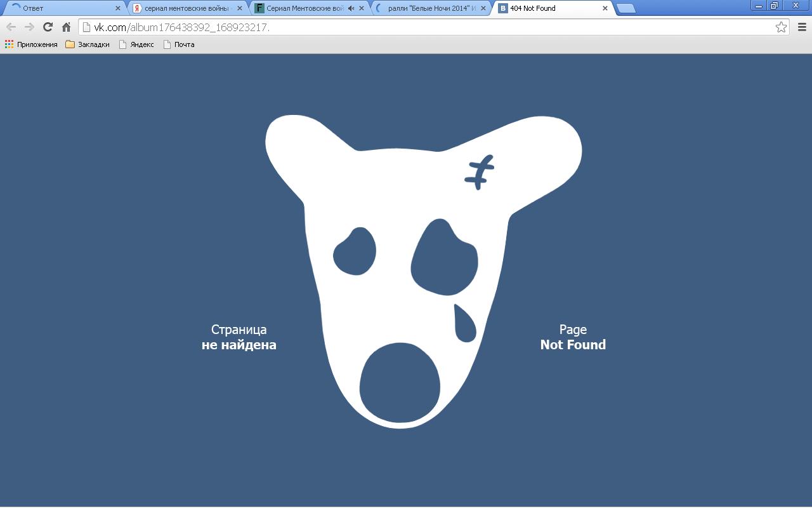Go to the Home page icon
This screenshot has height=508, width=812.
pyautogui.click(x=66, y=27)
